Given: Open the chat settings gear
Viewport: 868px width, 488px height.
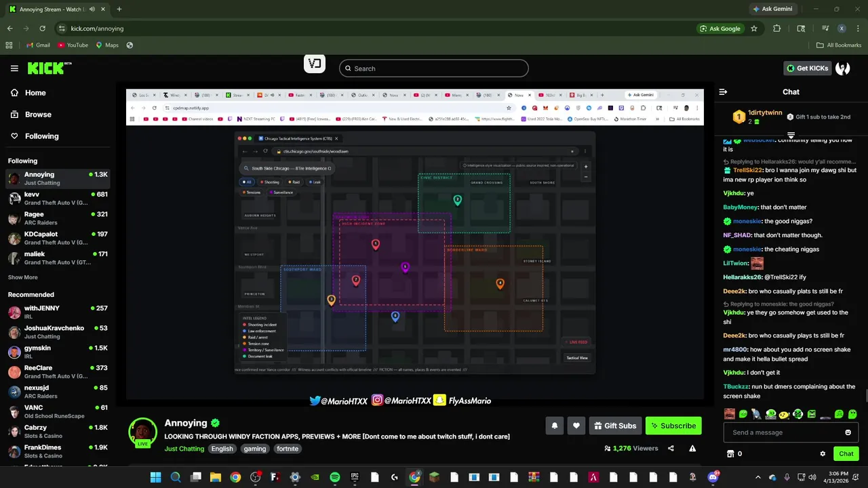Looking at the screenshot, I should (x=823, y=453).
